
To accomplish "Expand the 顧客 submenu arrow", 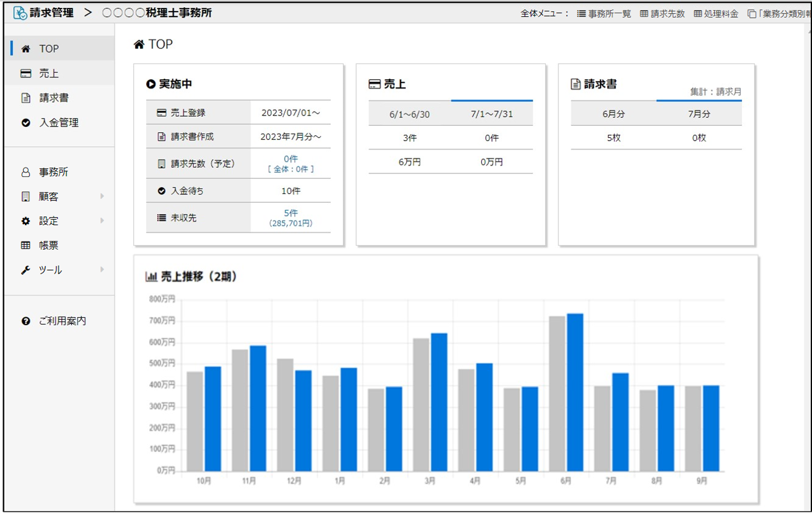I will click(x=102, y=196).
